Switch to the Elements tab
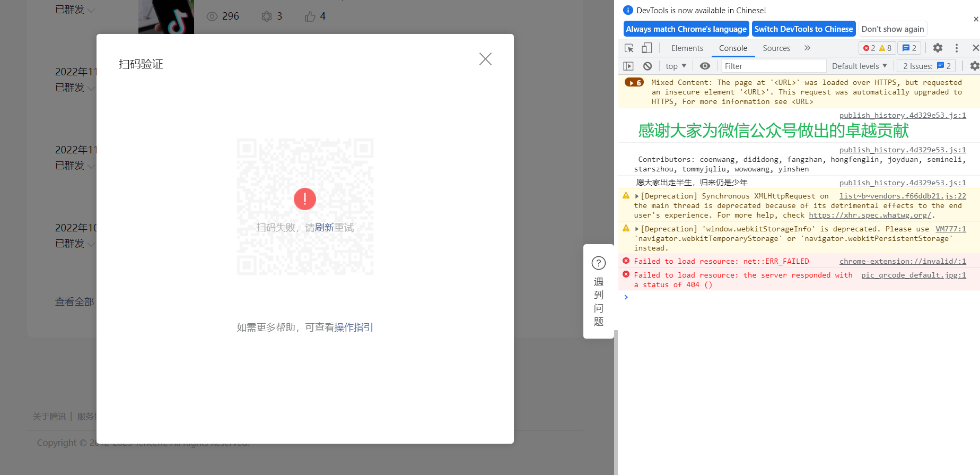The width and height of the screenshot is (980, 475). [687, 48]
